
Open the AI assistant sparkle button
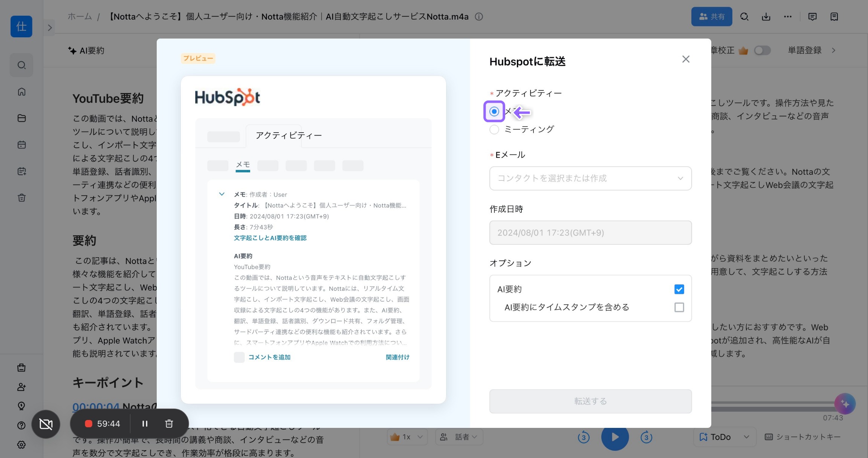tap(845, 404)
